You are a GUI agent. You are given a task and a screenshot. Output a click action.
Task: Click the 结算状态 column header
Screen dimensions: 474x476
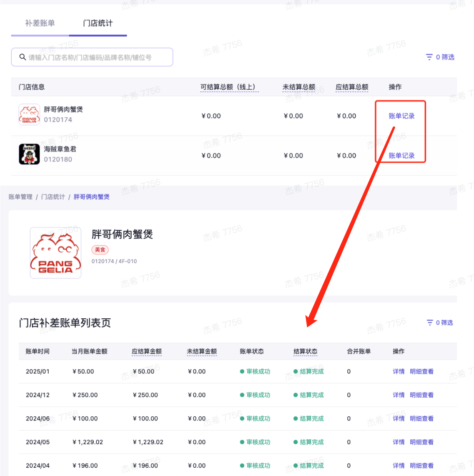(305, 351)
